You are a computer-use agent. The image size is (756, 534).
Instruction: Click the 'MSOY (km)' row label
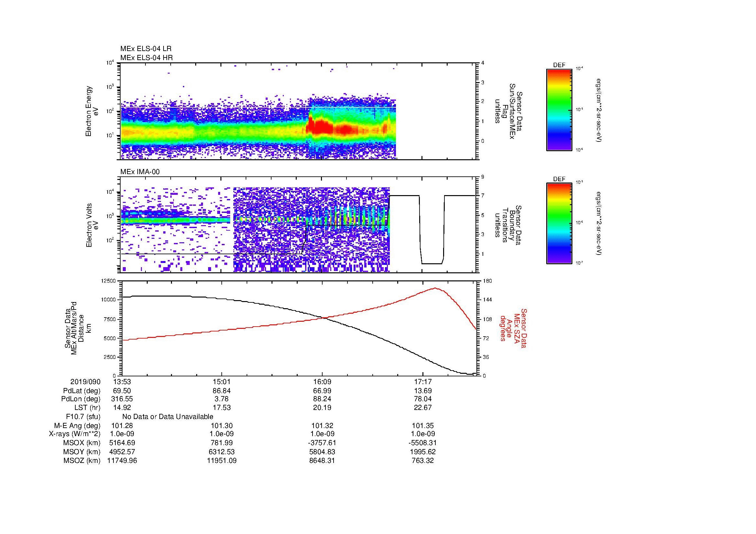[82, 452]
